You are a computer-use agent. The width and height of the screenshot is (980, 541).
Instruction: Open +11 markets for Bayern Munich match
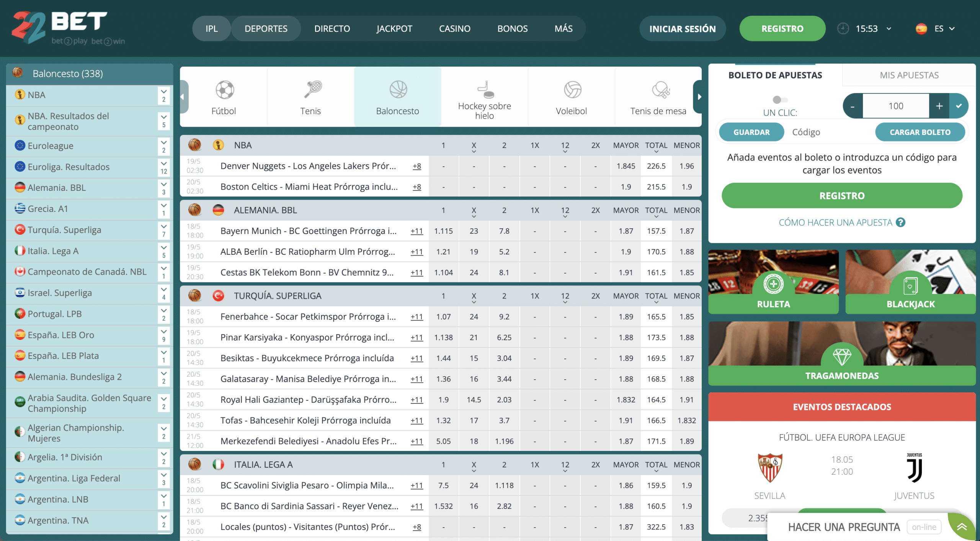tap(416, 231)
